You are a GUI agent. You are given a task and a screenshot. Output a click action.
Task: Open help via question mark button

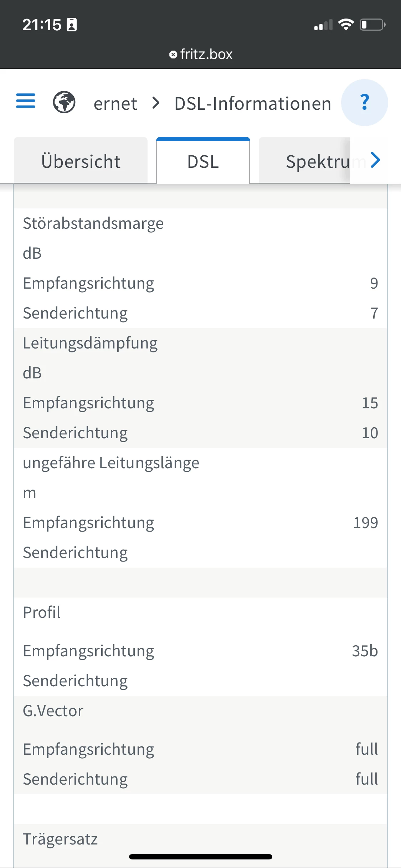click(364, 103)
